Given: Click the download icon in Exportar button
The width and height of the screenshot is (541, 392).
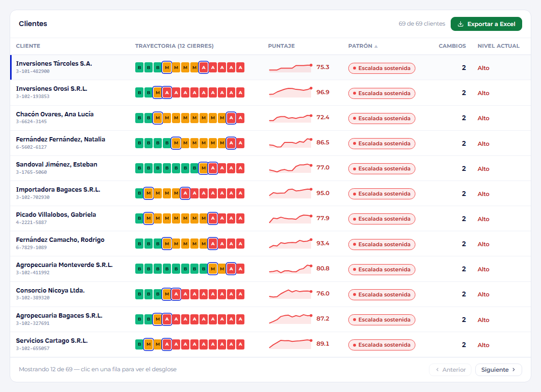Looking at the screenshot, I should 460,24.
